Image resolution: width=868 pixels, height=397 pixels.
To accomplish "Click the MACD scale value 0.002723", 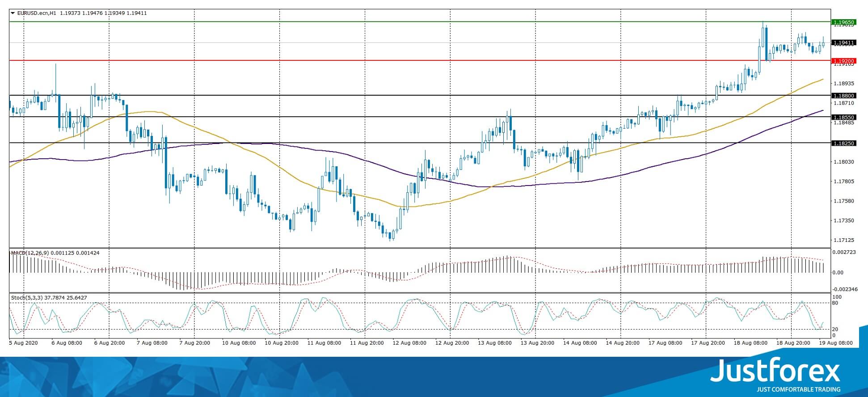I will coord(843,253).
